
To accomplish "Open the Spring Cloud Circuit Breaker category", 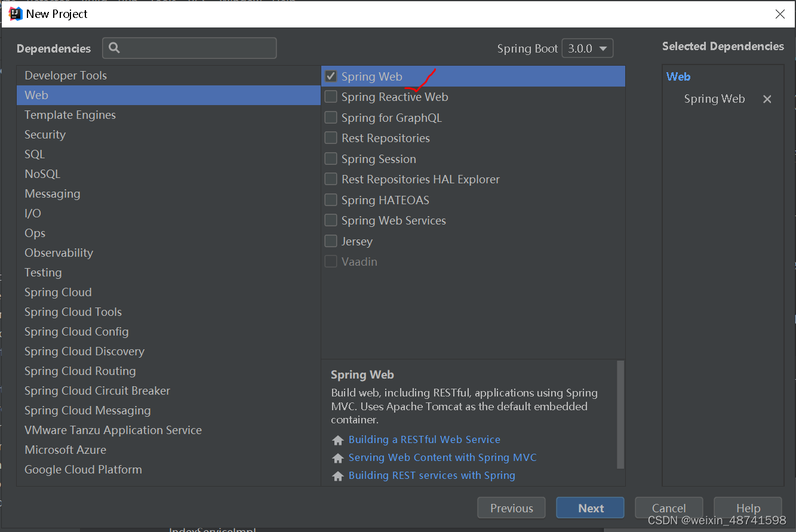I will tap(168, 390).
